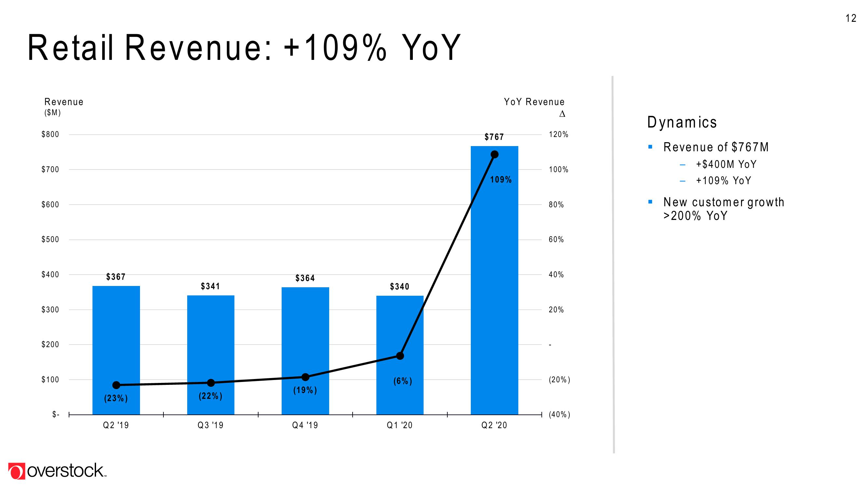
Task: Click the $700 left axis tick
Action: point(50,169)
